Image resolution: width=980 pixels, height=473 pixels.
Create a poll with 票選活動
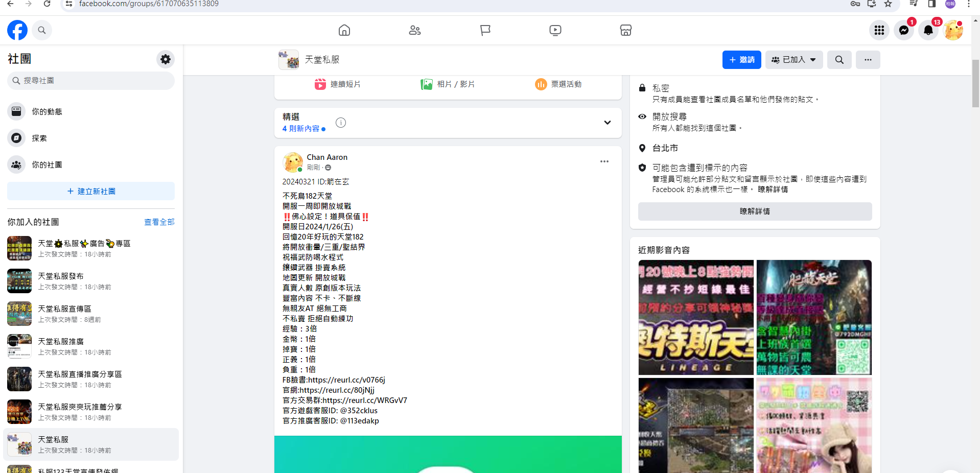point(558,84)
